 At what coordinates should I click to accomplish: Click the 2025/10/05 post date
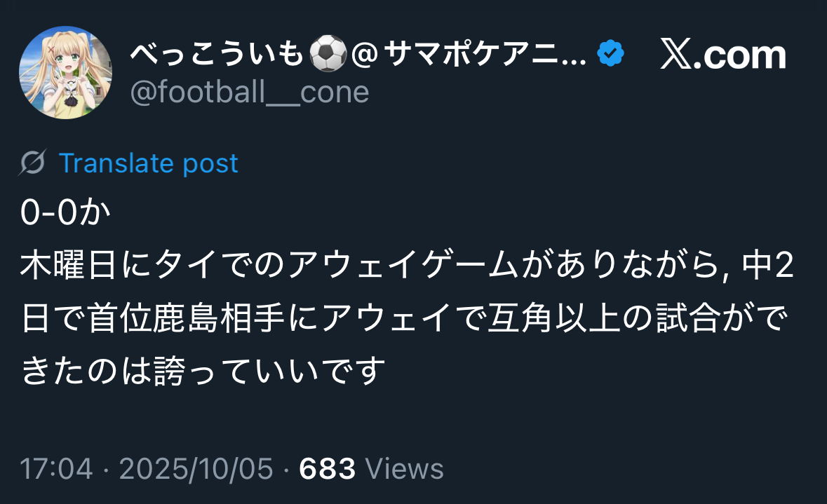click(196, 469)
